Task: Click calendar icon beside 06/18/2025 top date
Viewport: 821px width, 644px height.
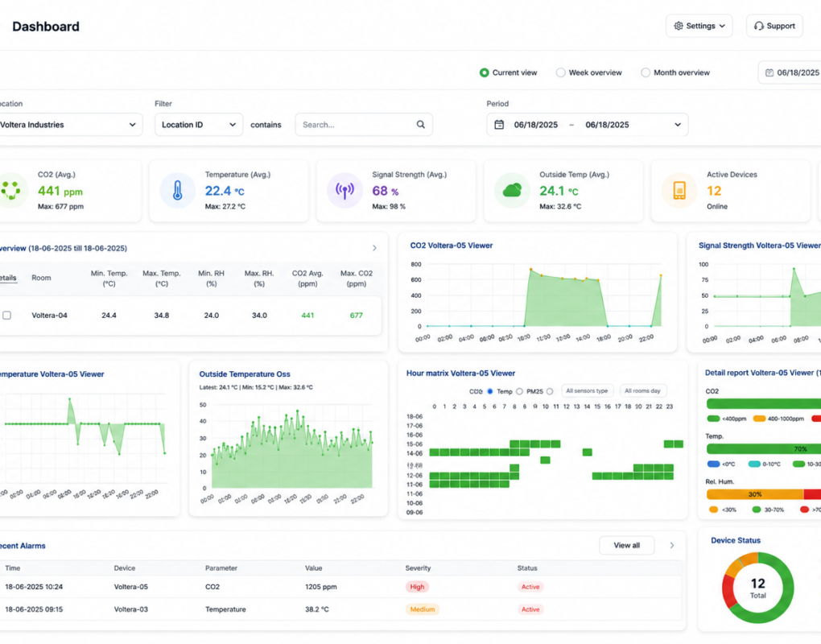Action: [x=769, y=72]
